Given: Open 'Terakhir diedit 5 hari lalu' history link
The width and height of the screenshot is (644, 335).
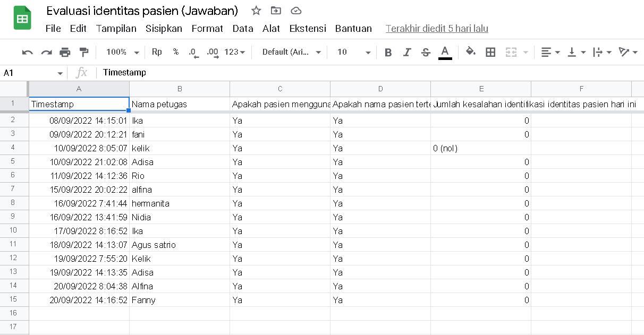Looking at the screenshot, I should (x=437, y=29).
